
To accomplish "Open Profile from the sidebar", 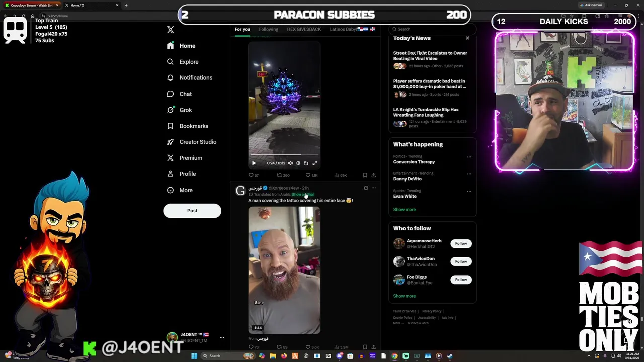I will pyautogui.click(x=181, y=174).
